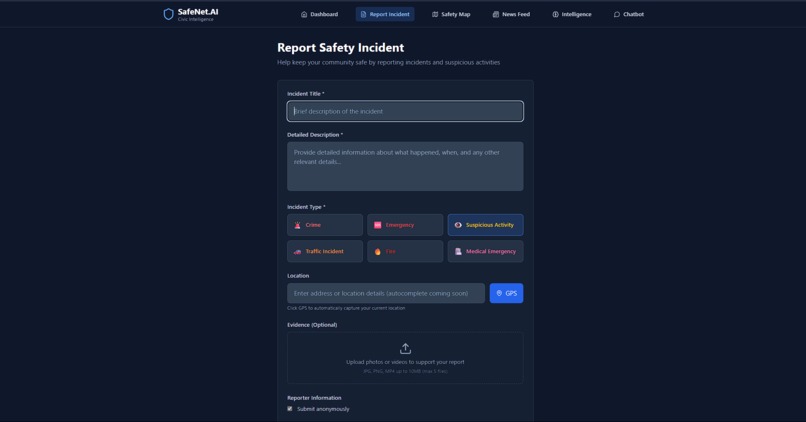The image size is (806, 422).
Task: Click the News Feed newspaper icon
Action: tap(496, 14)
